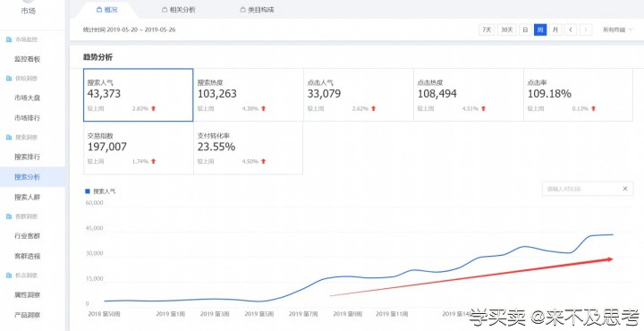Click the comparison word input field

tap(588, 189)
